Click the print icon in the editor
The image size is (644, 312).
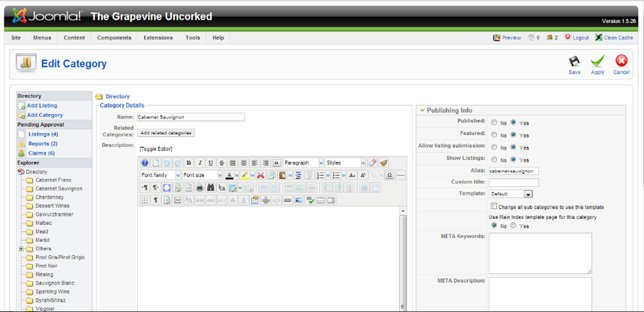pos(200,187)
